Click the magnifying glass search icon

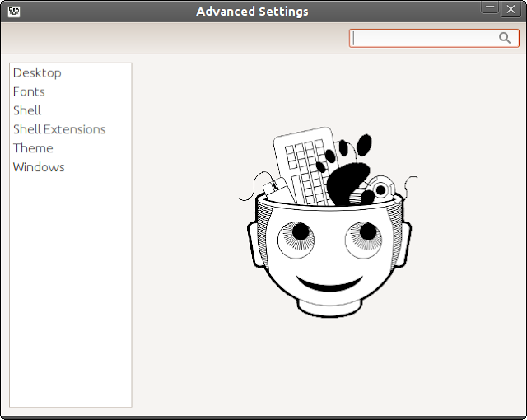point(505,39)
